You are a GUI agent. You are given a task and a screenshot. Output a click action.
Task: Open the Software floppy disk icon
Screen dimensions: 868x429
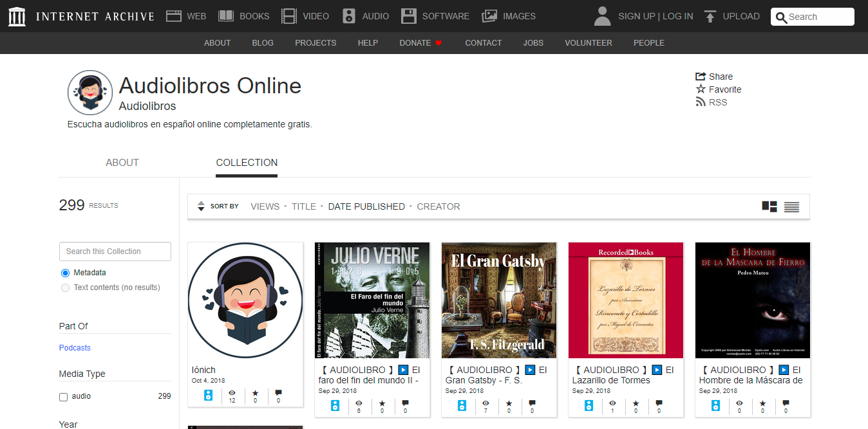coord(409,16)
